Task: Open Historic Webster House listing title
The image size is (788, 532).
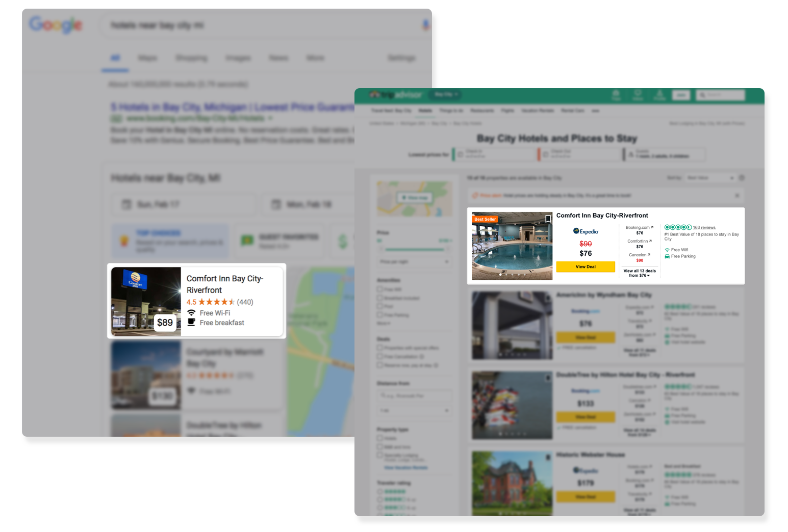Action: point(590,455)
